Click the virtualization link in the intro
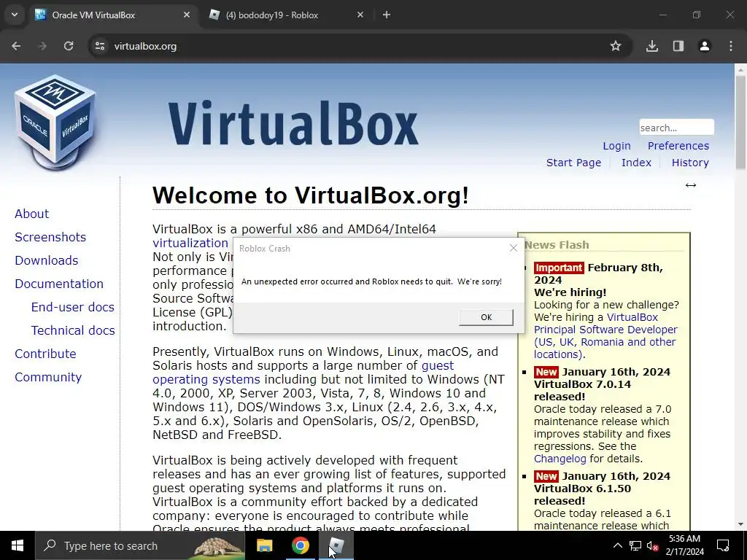 click(190, 243)
